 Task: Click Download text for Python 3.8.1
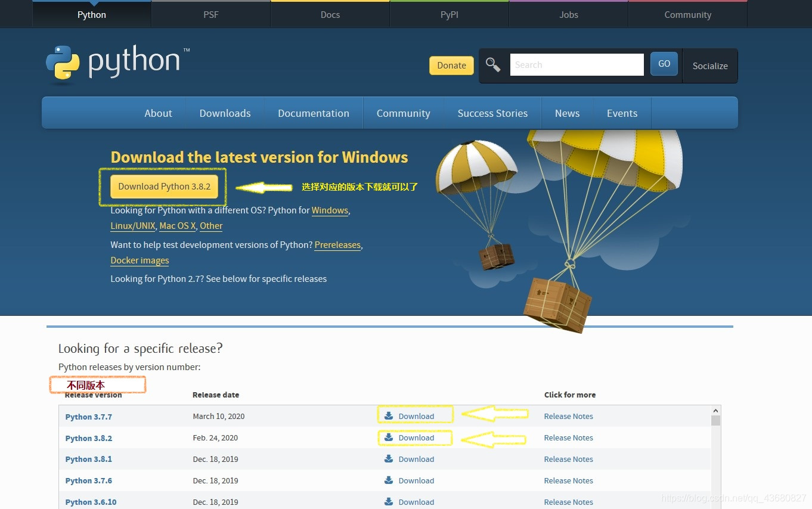click(x=416, y=460)
